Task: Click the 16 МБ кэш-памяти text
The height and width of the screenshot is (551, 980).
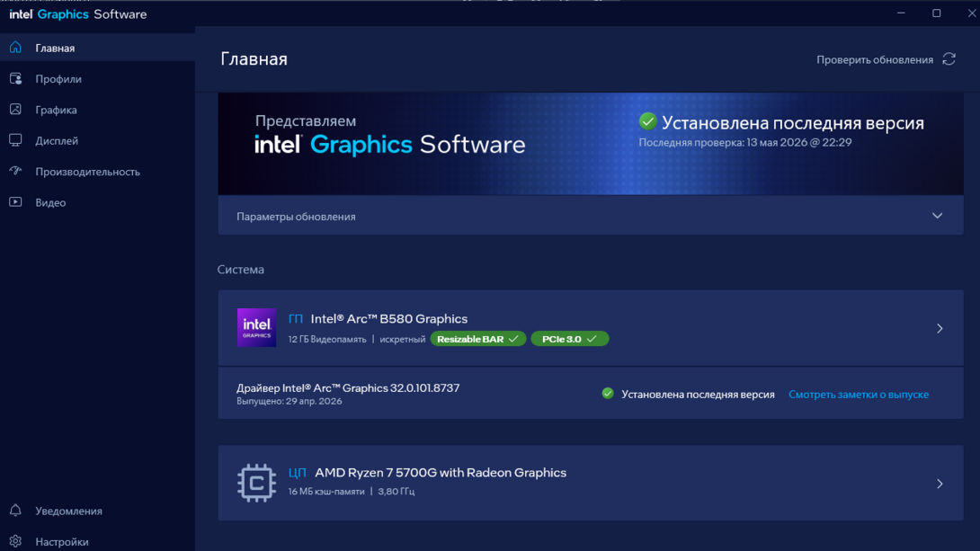Action: click(x=326, y=492)
